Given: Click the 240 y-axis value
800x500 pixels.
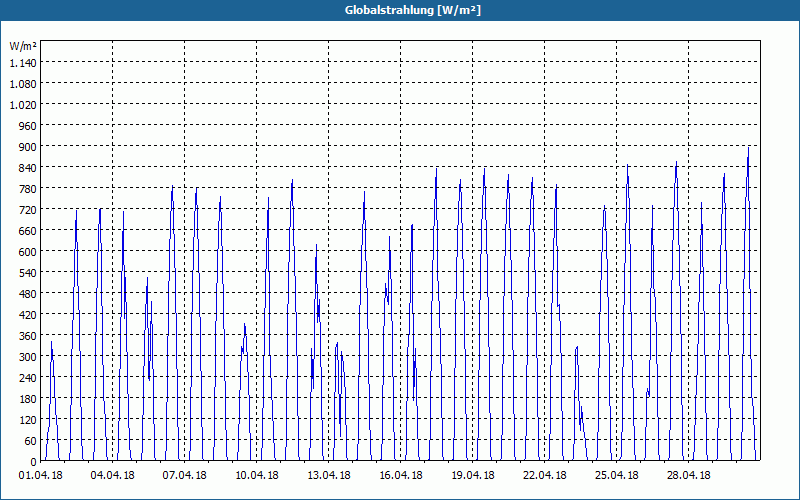Looking at the screenshot, I should point(28,378).
